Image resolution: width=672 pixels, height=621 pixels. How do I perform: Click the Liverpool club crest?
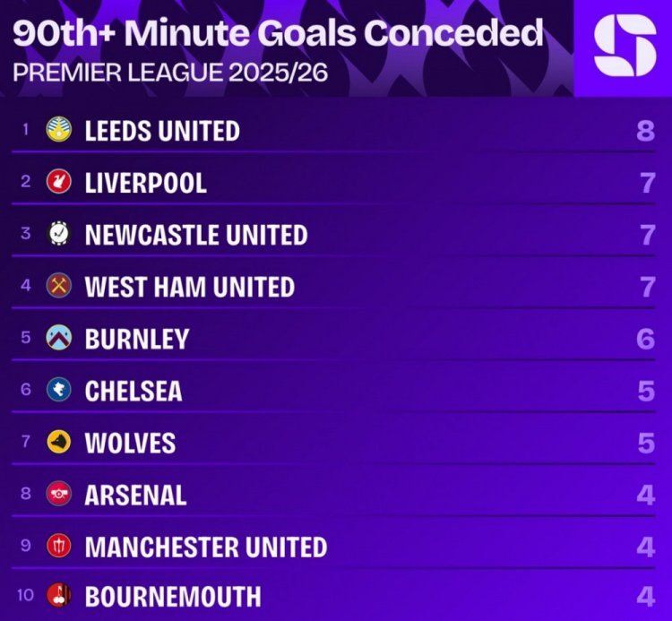tap(59, 182)
